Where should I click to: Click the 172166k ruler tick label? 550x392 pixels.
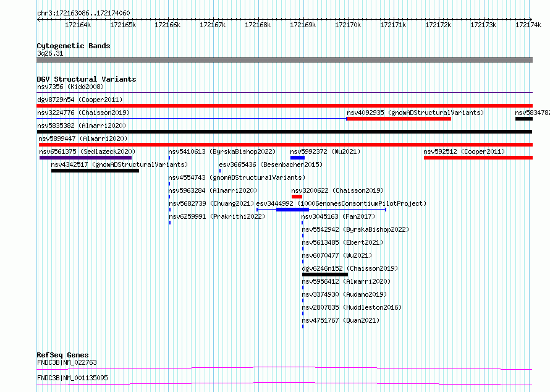167,25
